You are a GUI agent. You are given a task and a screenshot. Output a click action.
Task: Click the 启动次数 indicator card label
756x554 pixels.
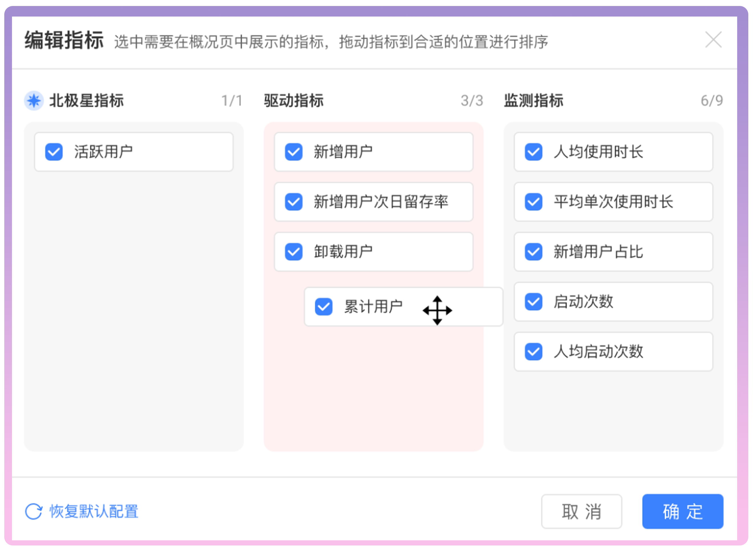click(583, 302)
